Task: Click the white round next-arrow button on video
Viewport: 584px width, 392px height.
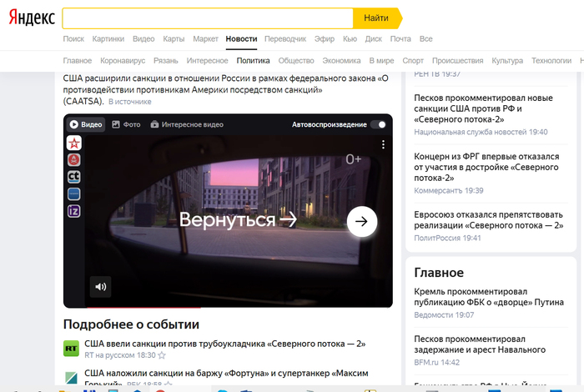Action: click(x=362, y=221)
